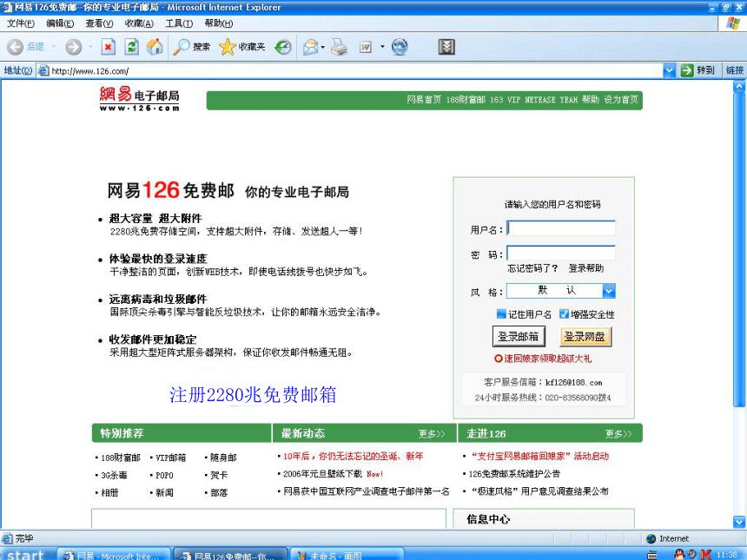
Task: Click the NetEase 126 logo
Action: click(140, 99)
